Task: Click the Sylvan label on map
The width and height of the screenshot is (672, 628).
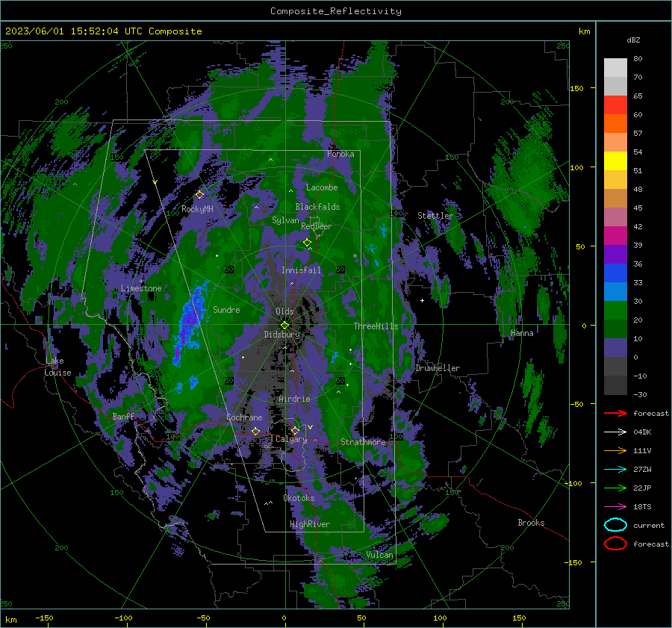Action: 285,220
